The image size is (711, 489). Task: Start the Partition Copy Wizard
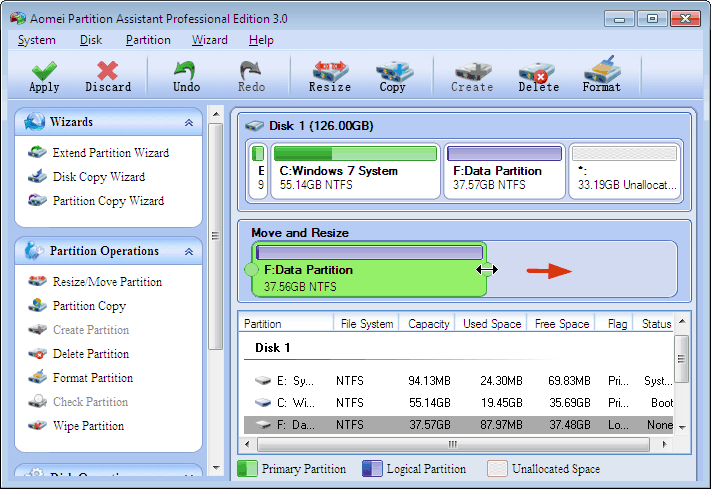coord(108,201)
